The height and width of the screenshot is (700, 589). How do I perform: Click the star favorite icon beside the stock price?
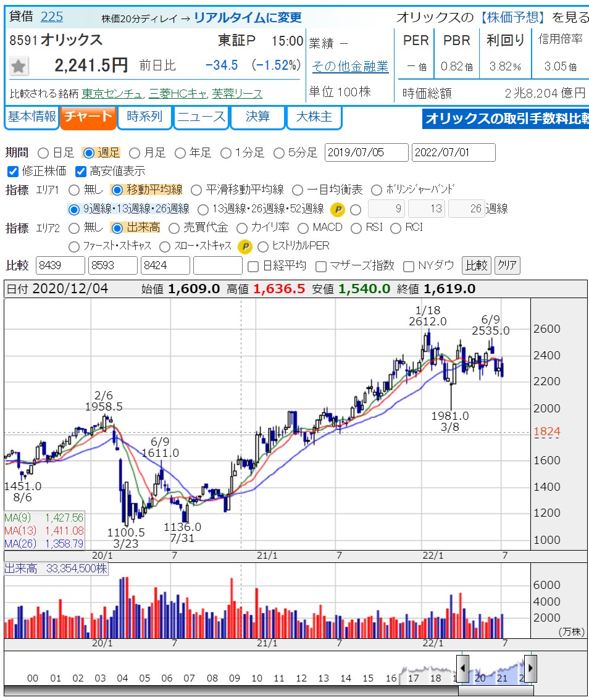coord(19,66)
